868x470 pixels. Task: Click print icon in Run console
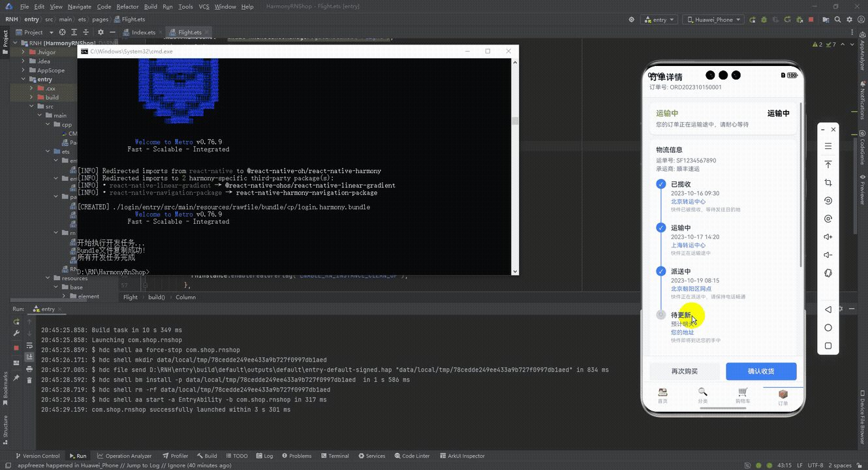tap(29, 369)
